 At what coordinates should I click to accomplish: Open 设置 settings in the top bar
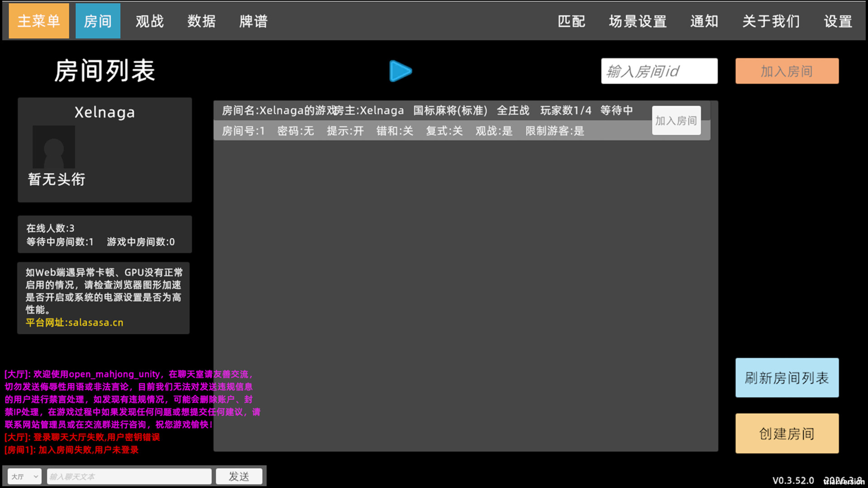838,21
